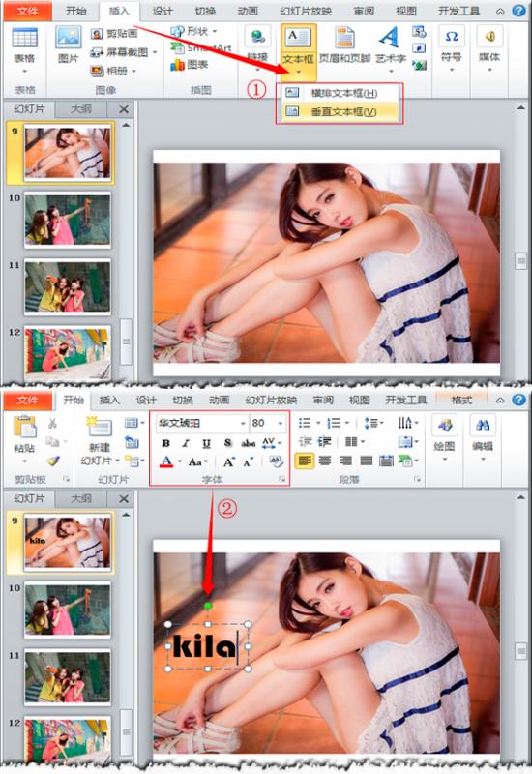
Task: Click the 媒体 media speaker icon
Action: pos(489,37)
